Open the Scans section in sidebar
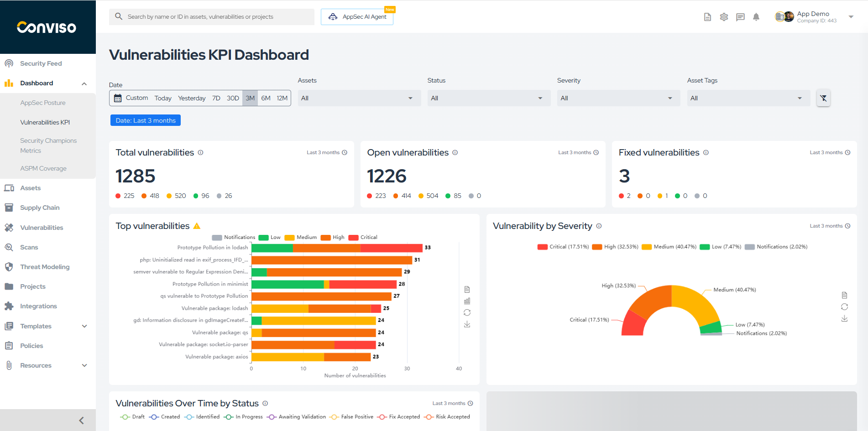Image resolution: width=868 pixels, height=431 pixels. 29,247
